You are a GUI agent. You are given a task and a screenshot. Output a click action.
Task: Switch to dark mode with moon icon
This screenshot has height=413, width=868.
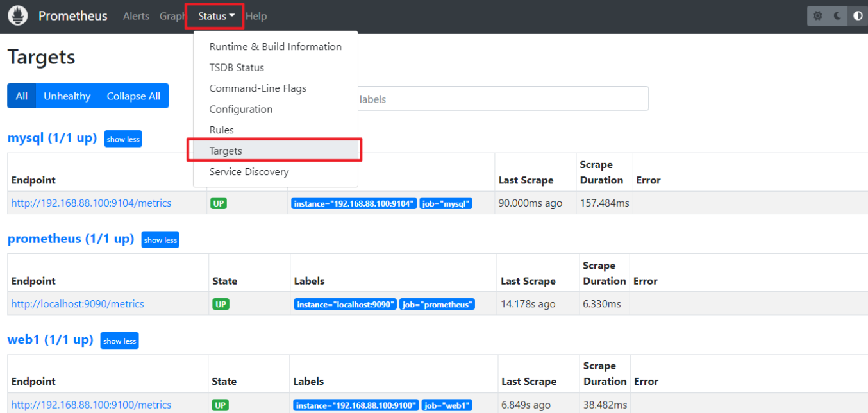[838, 16]
